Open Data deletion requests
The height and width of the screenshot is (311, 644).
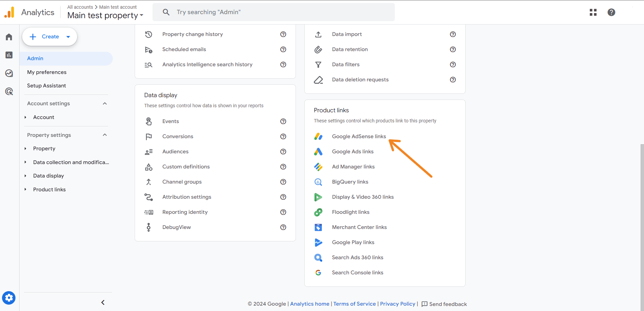coord(360,80)
